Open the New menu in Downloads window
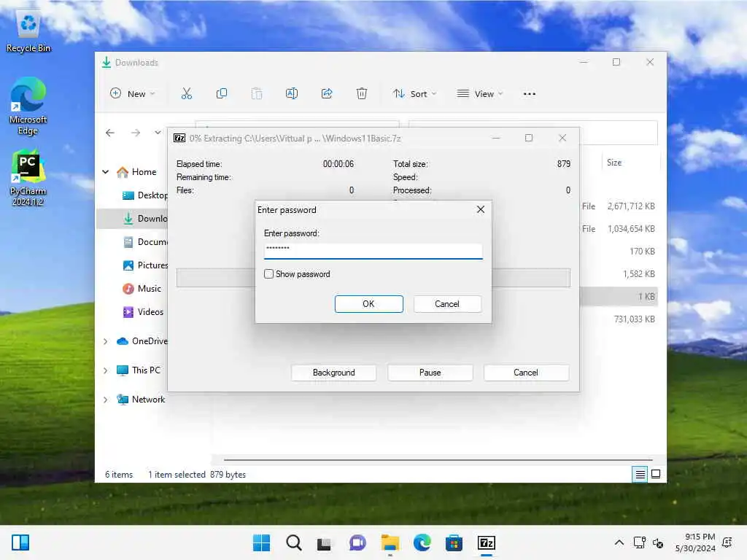The image size is (747, 560). pos(133,94)
